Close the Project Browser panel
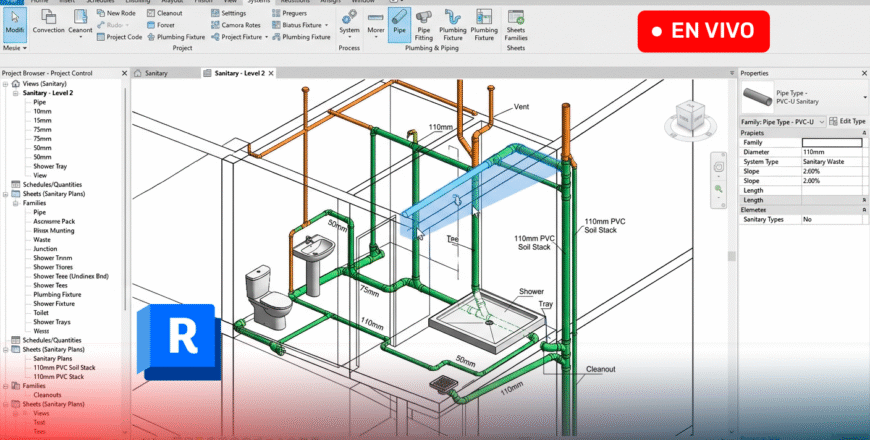The width and height of the screenshot is (870, 440). (x=124, y=73)
